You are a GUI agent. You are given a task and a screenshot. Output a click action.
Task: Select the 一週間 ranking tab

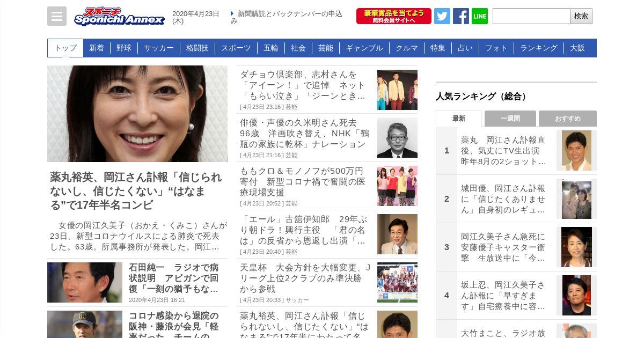[x=510, y=119]
